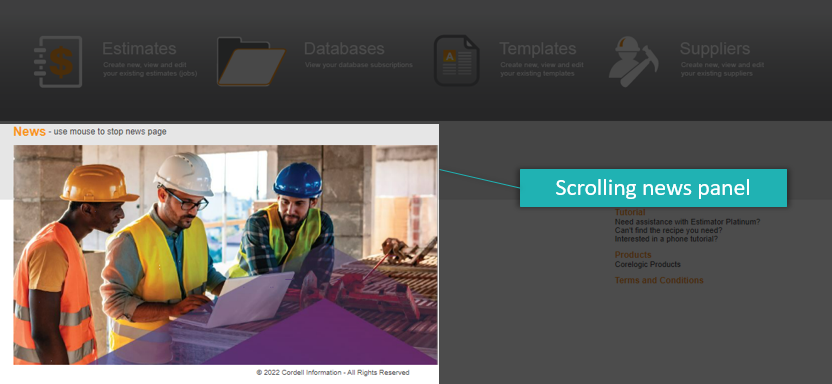Open the Tutorial link
This screenshot has height=384, width=832.
point(630,213)
